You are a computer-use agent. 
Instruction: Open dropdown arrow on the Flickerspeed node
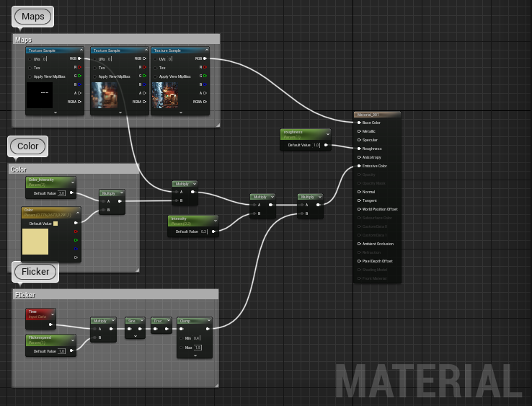(x=73, y=340)
